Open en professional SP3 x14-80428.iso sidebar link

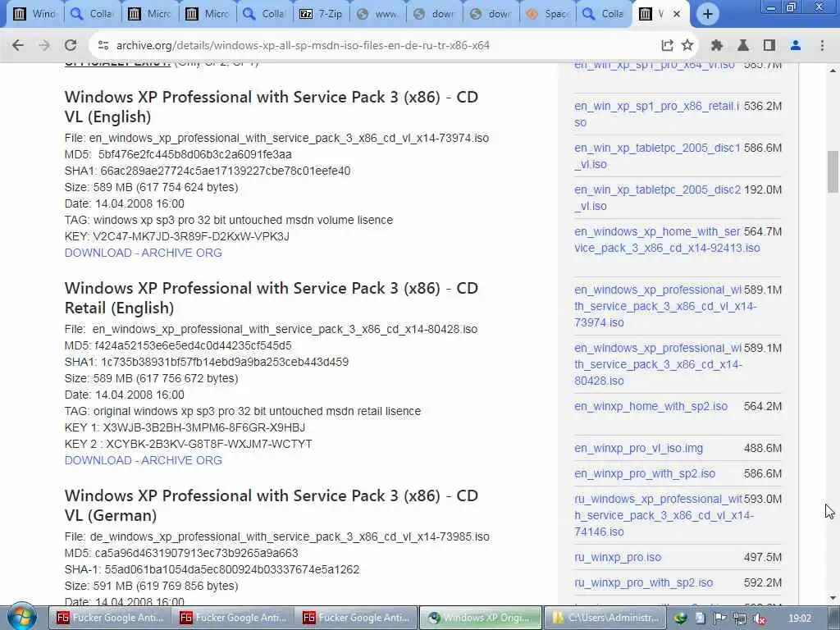[x=659, y=364]
